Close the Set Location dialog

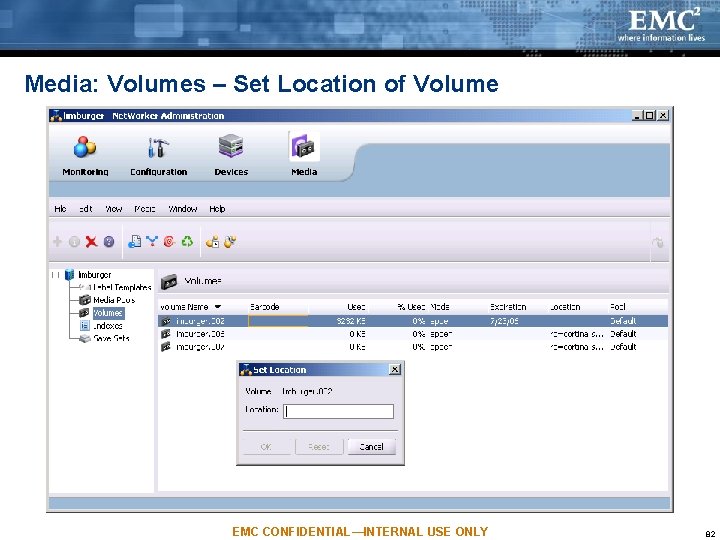(394, 369)
